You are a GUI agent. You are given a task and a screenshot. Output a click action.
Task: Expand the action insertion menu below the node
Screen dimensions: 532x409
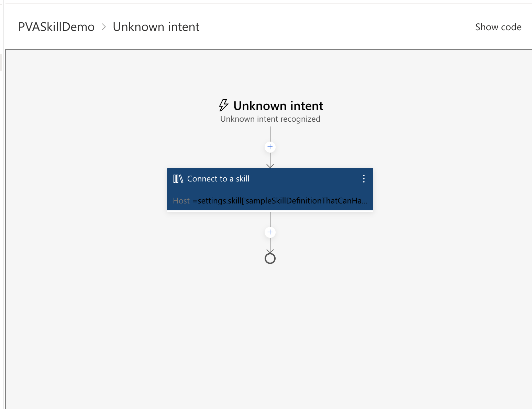[x=270, y=232]
